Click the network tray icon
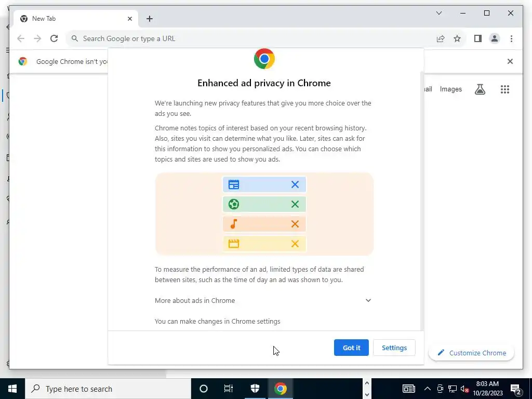The image size is (532, 399). tap(453, 389)
